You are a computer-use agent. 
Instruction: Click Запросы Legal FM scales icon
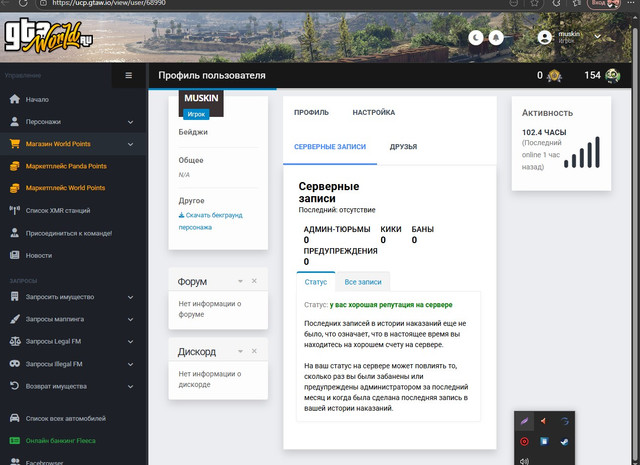[15, 341]
